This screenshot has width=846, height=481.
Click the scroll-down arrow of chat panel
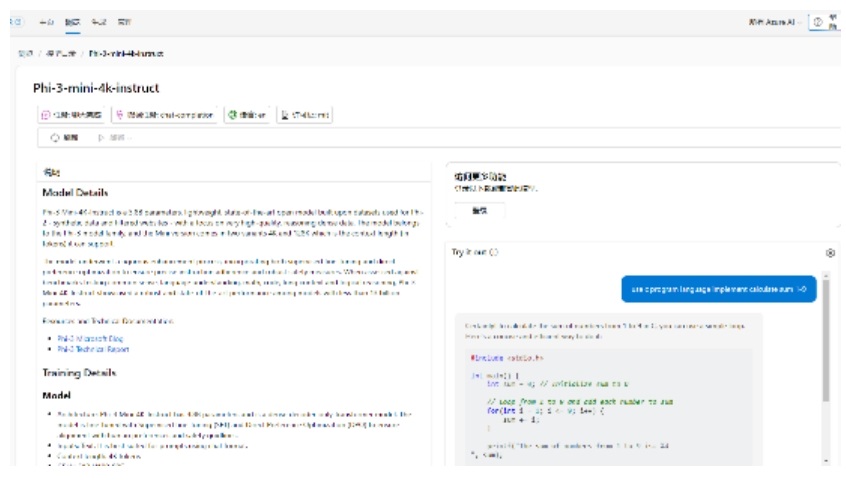pyautogui.click(x=826, y=460)
